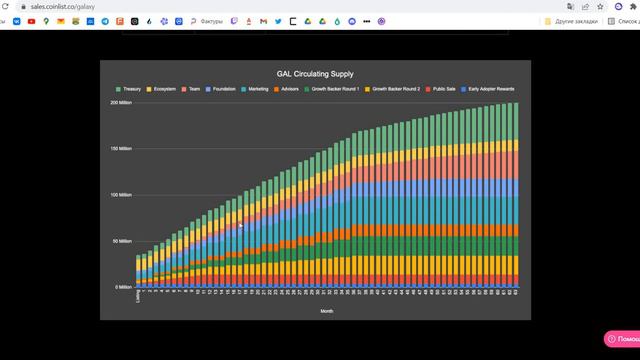Open the first Google Drive bookmark

click(308, 21)
